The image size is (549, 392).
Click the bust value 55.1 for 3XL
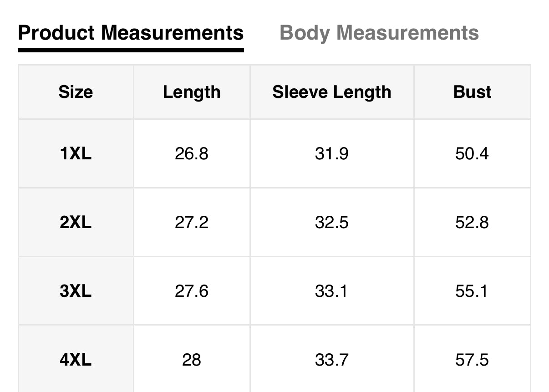[x=473, y=291]
